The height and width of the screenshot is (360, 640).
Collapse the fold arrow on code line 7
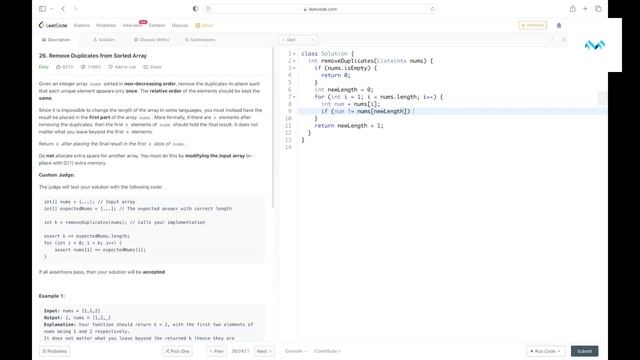point(294,97)
